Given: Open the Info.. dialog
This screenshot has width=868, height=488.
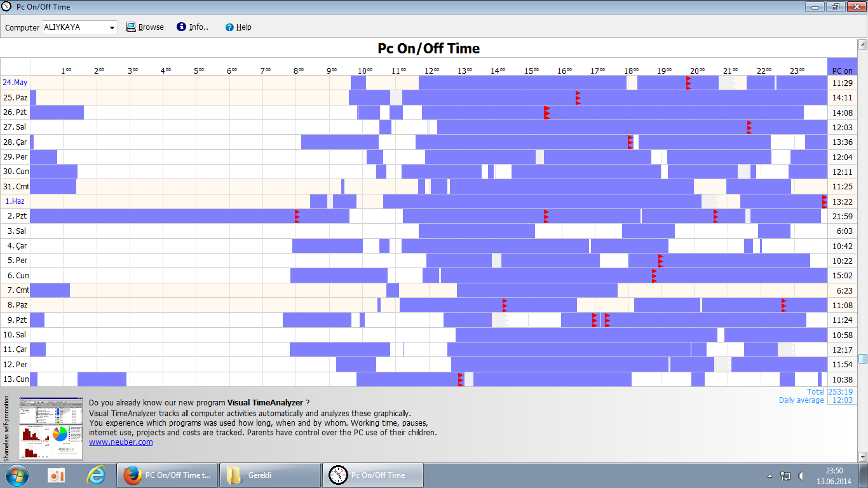Looking at the screenshot, I should click(193, 27).
